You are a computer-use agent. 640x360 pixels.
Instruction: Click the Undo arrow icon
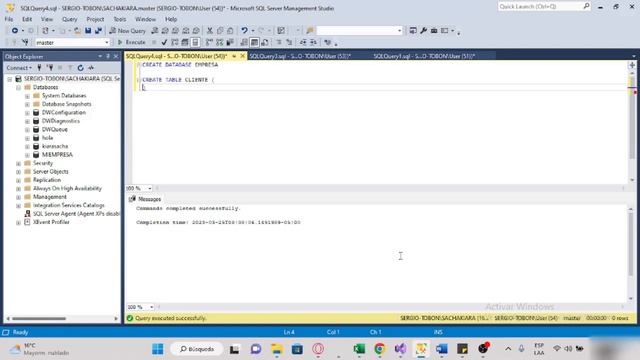(x=244, y=31)
